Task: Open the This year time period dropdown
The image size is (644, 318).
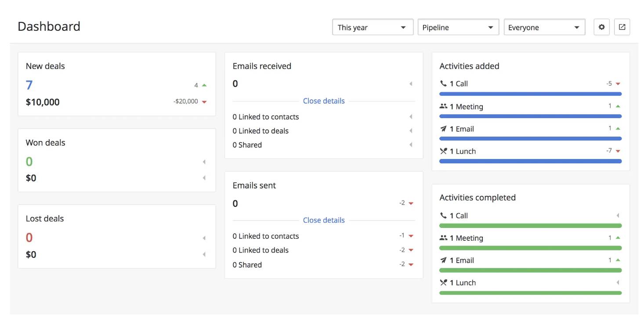Action: pos(372,27)
